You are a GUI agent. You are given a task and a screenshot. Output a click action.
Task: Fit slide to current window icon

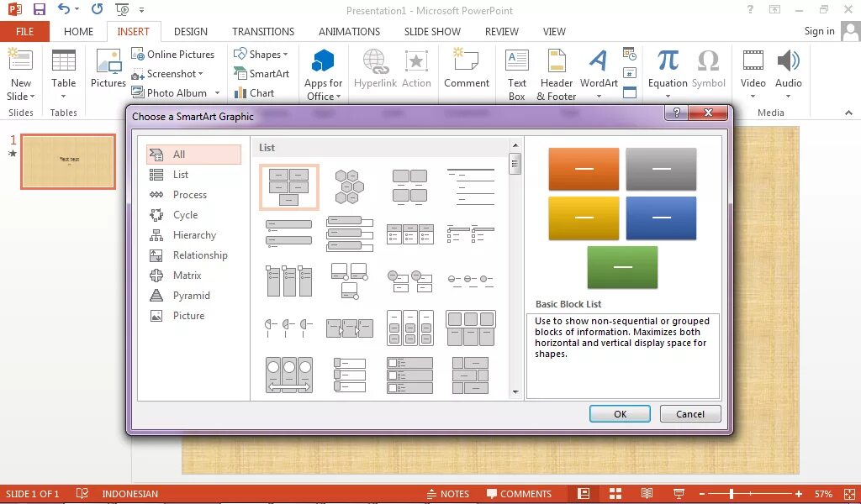(x=849, y=494)
